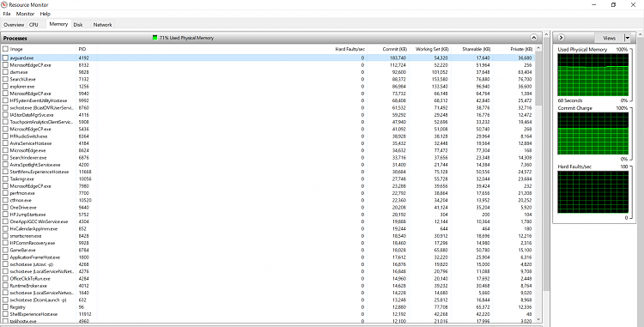
Task: Click the Commit Change graph
Action: pyautogui.click(x=592, y=133)
